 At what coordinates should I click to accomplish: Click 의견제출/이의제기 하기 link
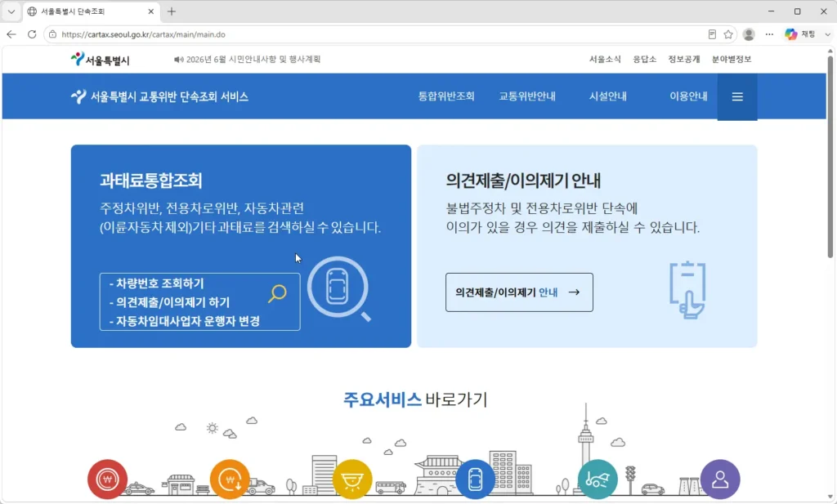(x=169, y=302)
